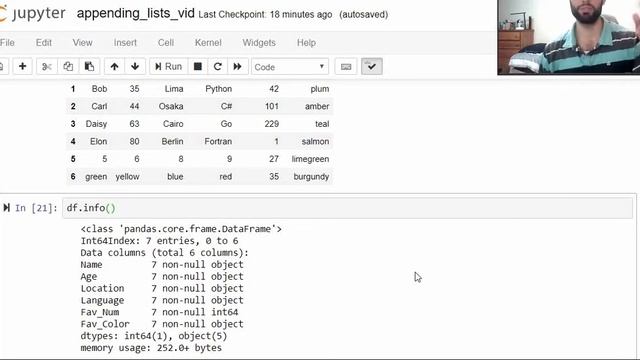Select the yellow cell in row 6
Image resolution: width=640 pixels, height=360 pixels.
pyautogui.click(x=127, y=176)
